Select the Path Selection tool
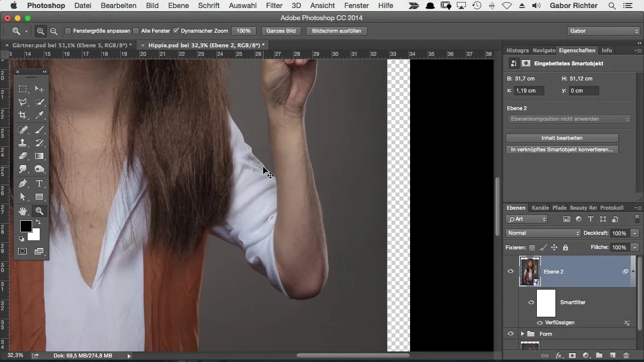Screen dimensions: 644x362 (x=23, y=197)
